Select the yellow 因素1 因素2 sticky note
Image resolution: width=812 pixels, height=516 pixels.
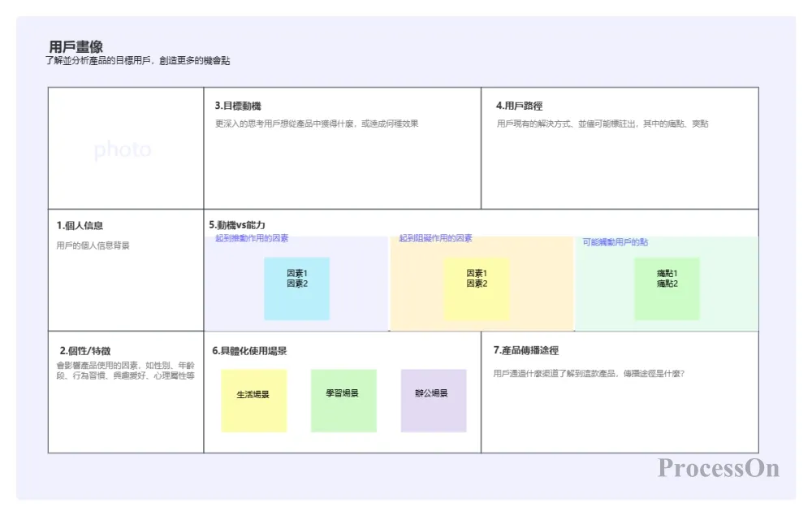477,288
